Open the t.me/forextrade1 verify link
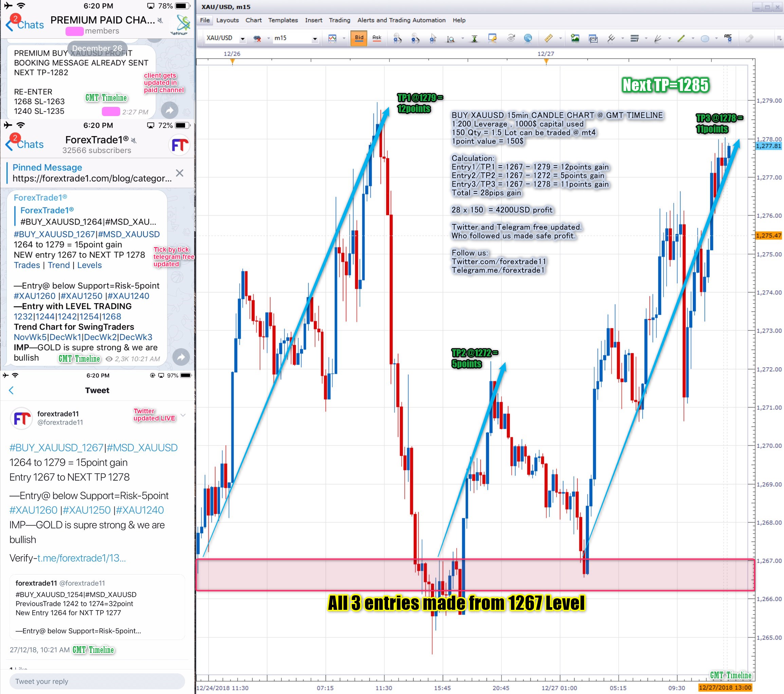 click(81, 558)
